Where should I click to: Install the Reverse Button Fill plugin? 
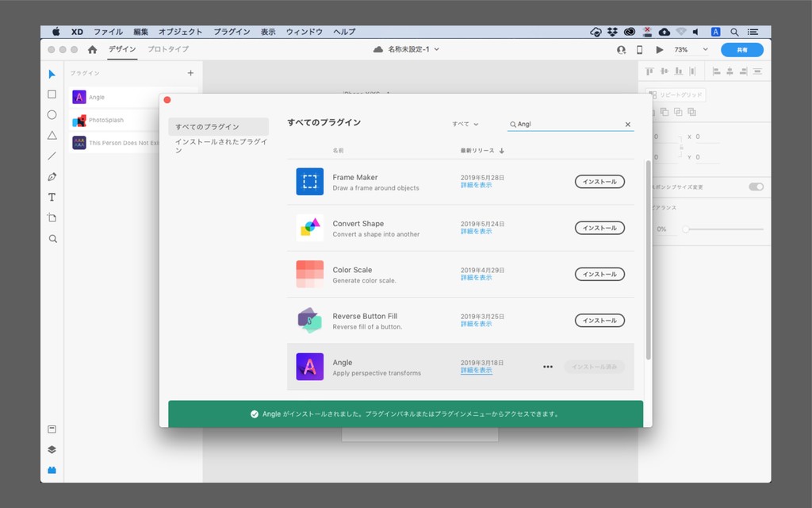click(599, 321)
